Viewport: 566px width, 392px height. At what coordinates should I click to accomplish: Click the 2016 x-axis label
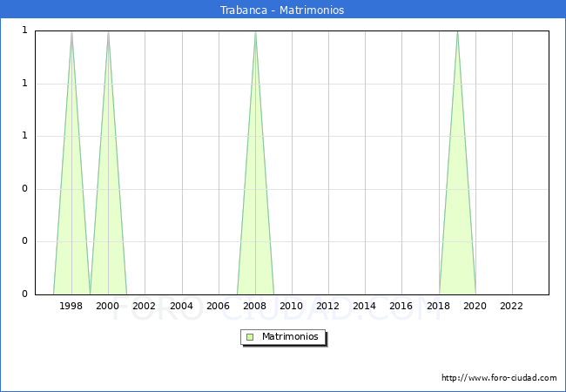(x=401, y=306)
